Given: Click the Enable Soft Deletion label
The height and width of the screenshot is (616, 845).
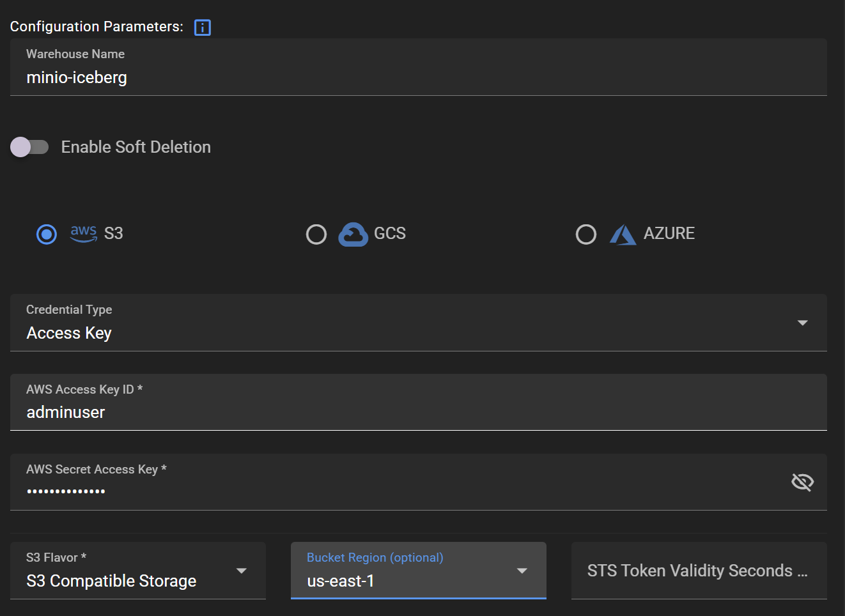Looking at the screenshot, I should (136, 147).
